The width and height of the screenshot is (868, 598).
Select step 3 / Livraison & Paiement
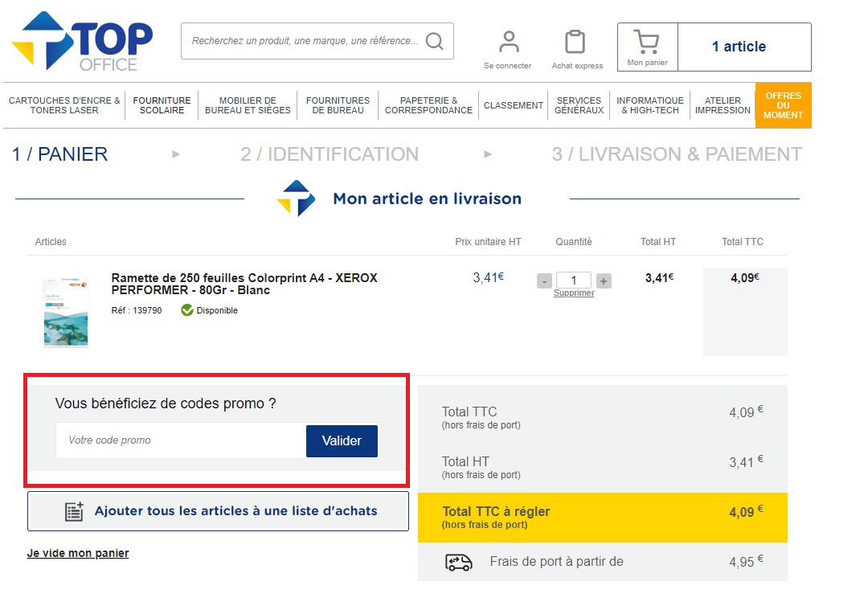(x=677, y=154)
